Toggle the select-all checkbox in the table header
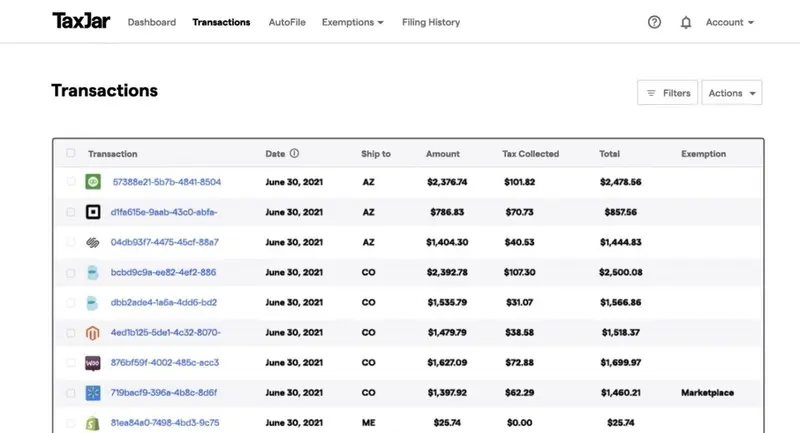The width and height of the screenshot is (800, 433). [71, 154]
